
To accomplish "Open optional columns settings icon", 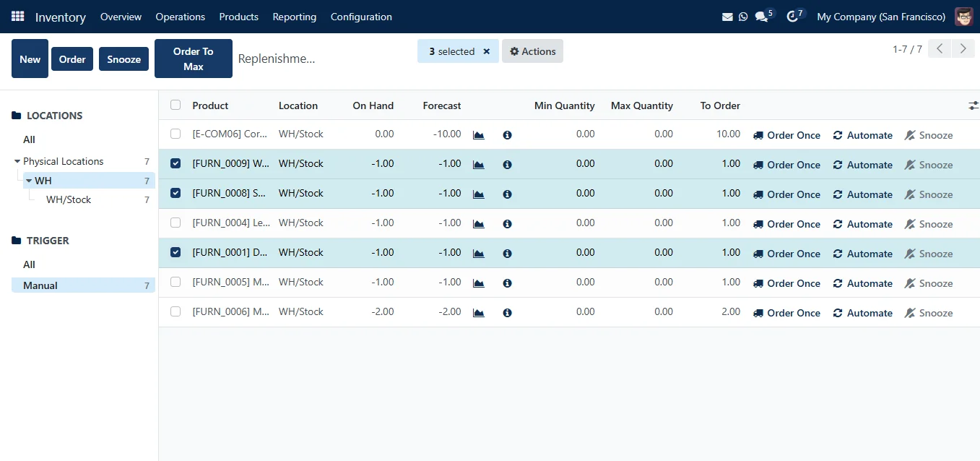I will coord(974,105).
